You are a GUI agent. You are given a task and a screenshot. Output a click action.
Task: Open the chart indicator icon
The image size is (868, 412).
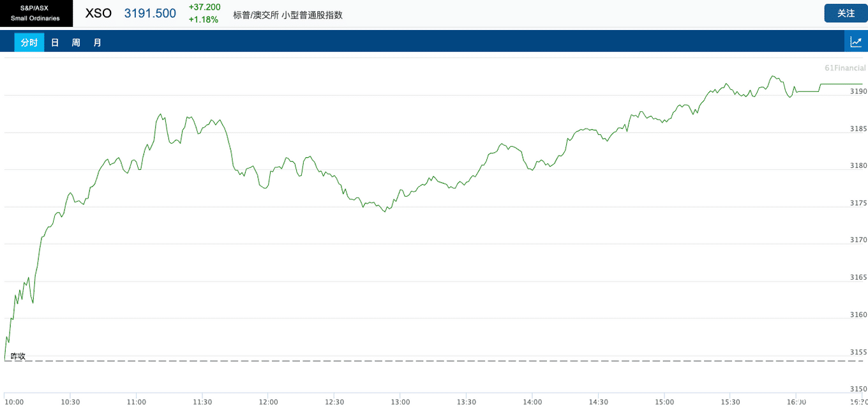[856, 42]
